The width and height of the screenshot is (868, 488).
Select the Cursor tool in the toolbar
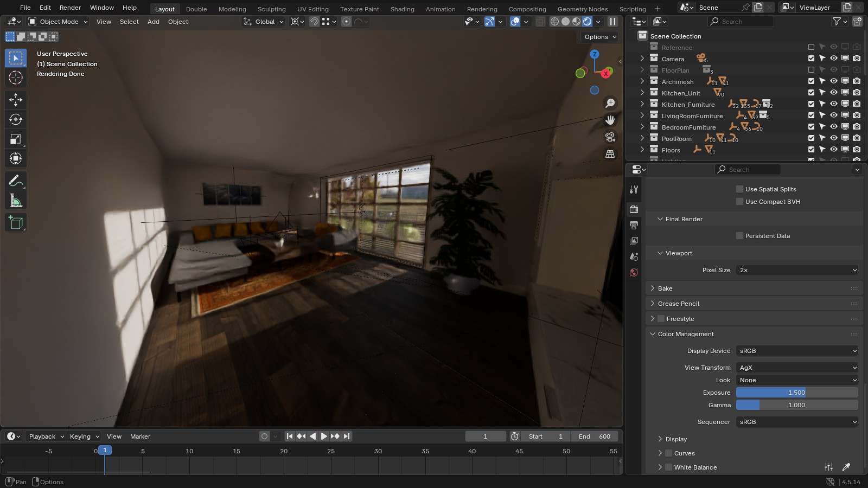pyautogui.click(x=16, y=78)
